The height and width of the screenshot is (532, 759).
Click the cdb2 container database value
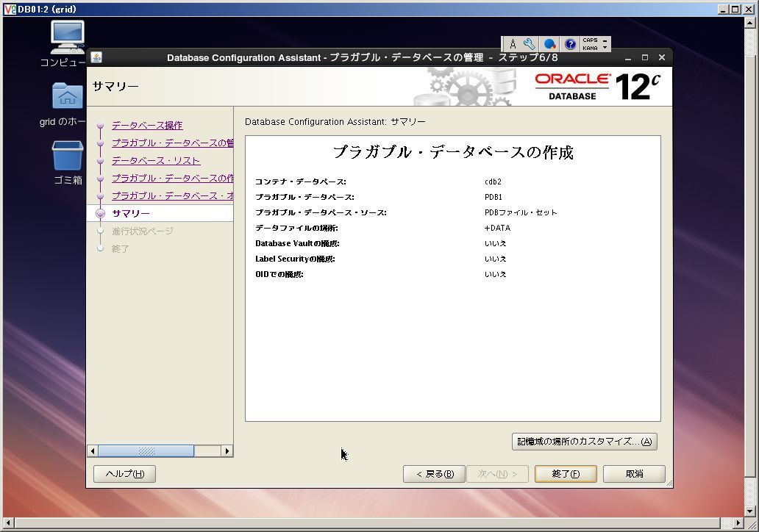coord(493,181)
